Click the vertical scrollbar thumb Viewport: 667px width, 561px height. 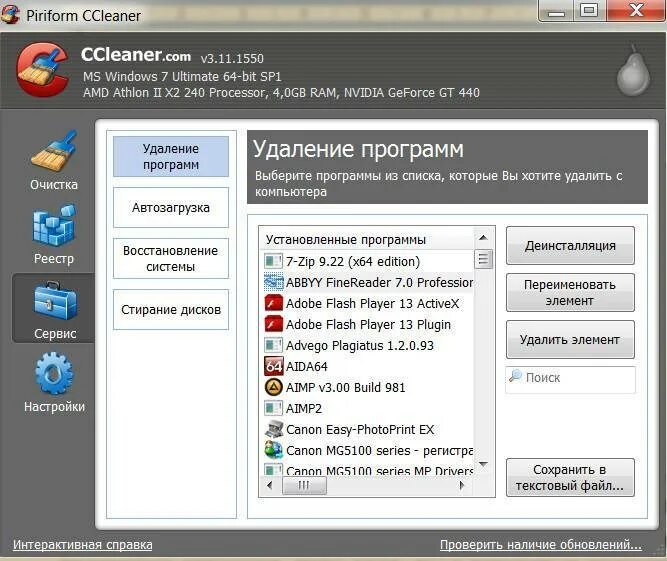click(483, 259)
